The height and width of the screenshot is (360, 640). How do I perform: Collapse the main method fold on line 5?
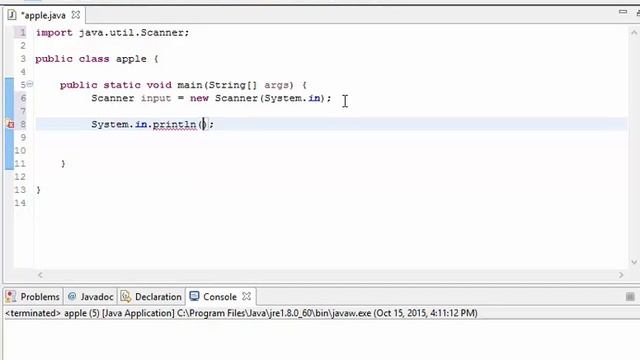click(x=30, y=84)
